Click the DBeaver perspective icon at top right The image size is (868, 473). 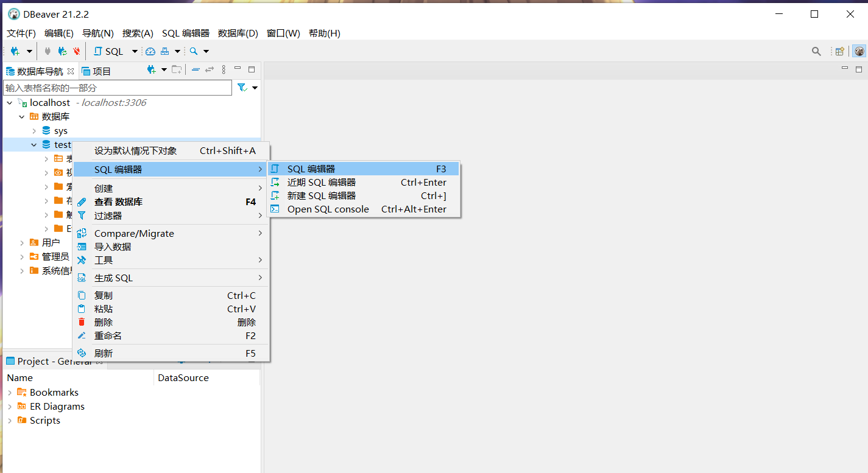(x=859, y=52)
